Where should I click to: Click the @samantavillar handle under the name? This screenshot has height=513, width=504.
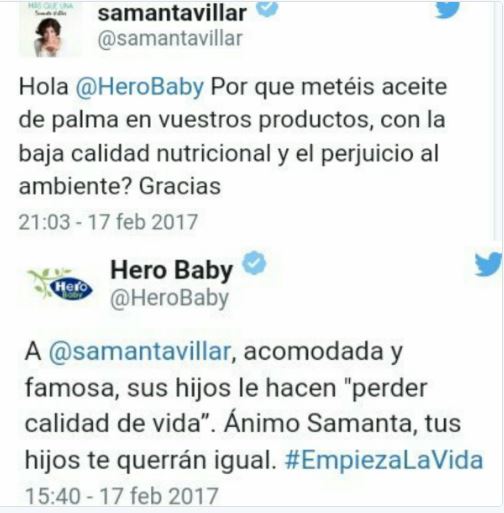(170, 39)
